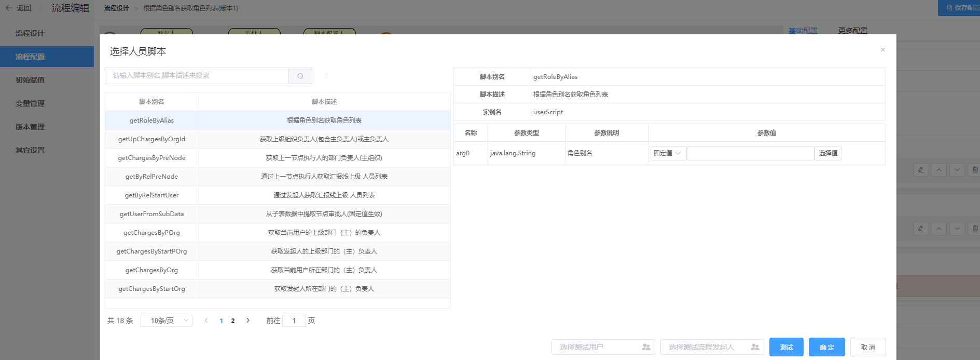Click the 测试 button
This screenshot has width=980, height=360.
pyautogui.click(x=786, y=347)
